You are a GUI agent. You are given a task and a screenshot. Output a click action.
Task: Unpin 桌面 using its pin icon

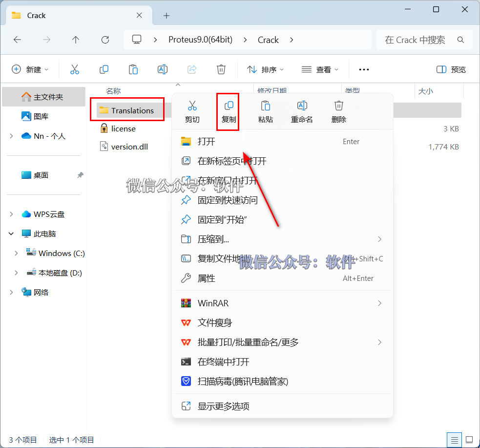[80, 175]
